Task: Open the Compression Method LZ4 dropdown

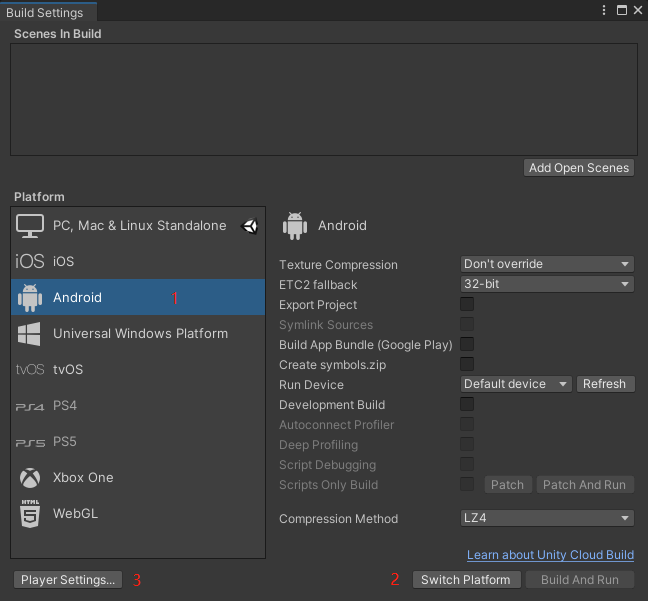Action: tap(547, 518)
